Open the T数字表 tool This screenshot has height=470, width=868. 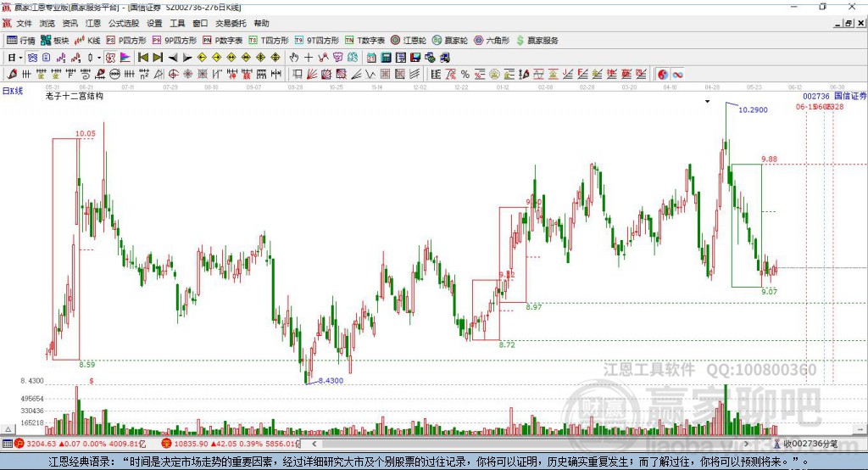(364, 41)
